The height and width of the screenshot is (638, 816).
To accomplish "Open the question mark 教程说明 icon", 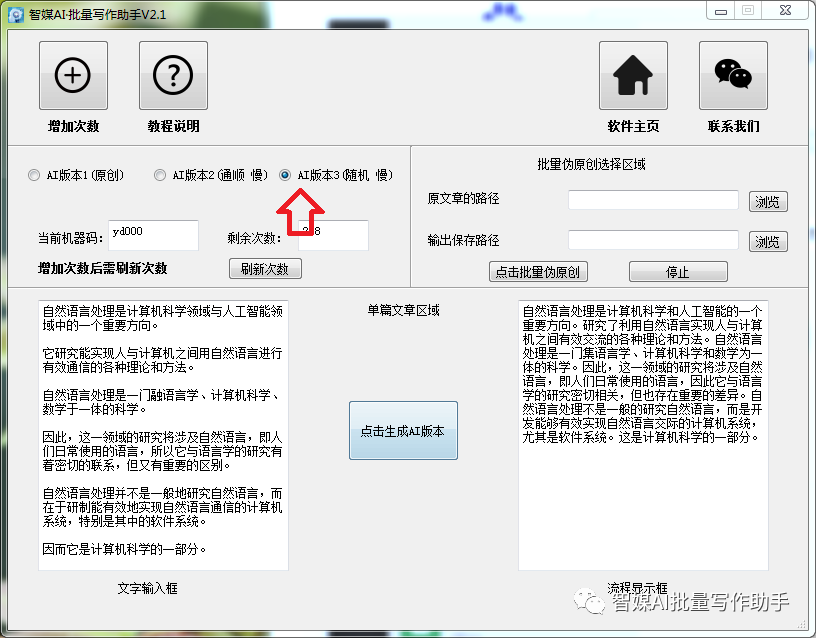I will [x=173, y=75].
